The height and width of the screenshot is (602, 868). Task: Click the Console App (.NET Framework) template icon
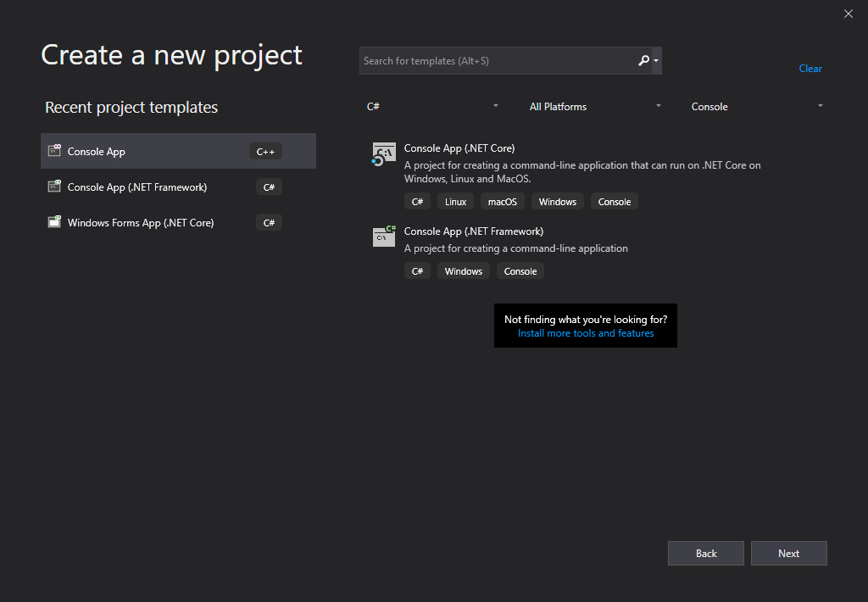click(x=384, y=236)
